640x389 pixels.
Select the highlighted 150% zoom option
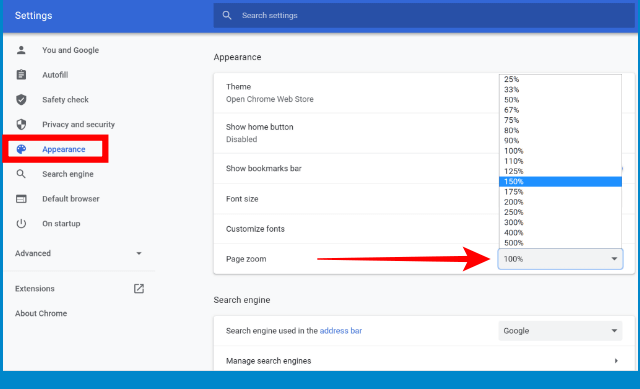pyautogui.click(x=560, y=181)
